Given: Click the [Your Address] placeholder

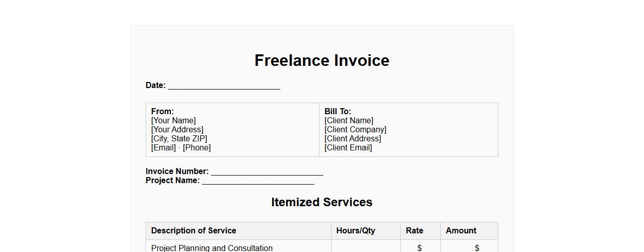Looking at the screenshot, I should point(177,130).
